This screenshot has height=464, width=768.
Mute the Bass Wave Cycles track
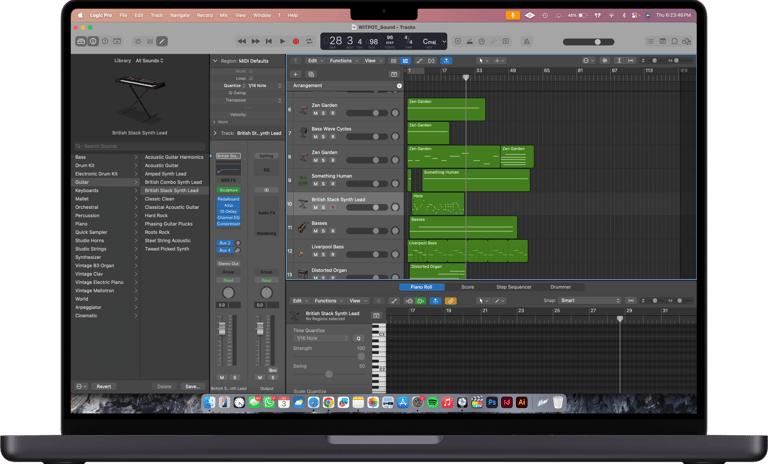tap(314, 137)
